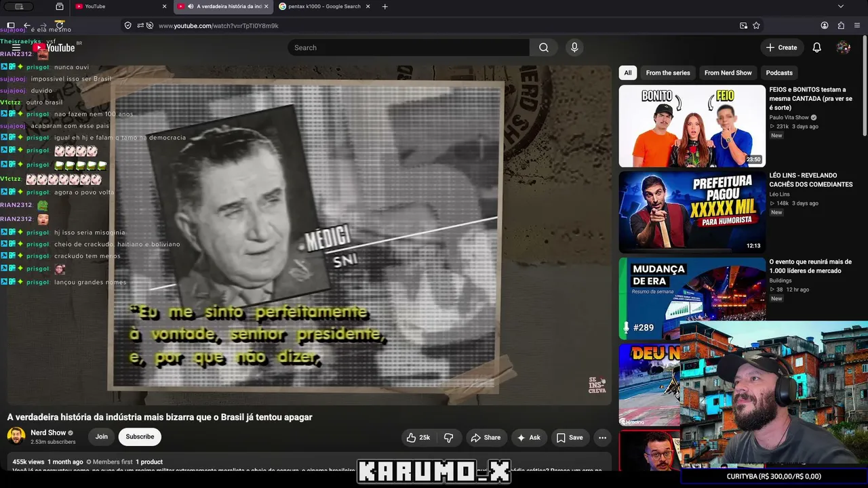Open the Prefeitura Pagou video thumbnail
Screen dimensions: 868x488
pyautogui.click(x=692, y=212)
